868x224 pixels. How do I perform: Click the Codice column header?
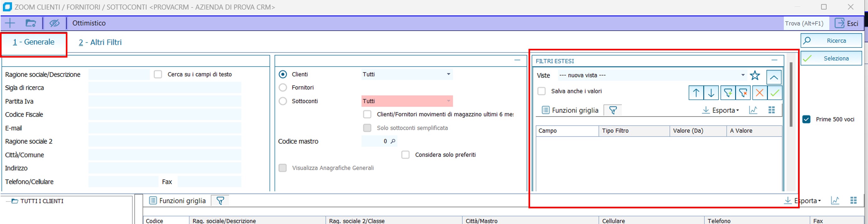click(x=166, y=220)
